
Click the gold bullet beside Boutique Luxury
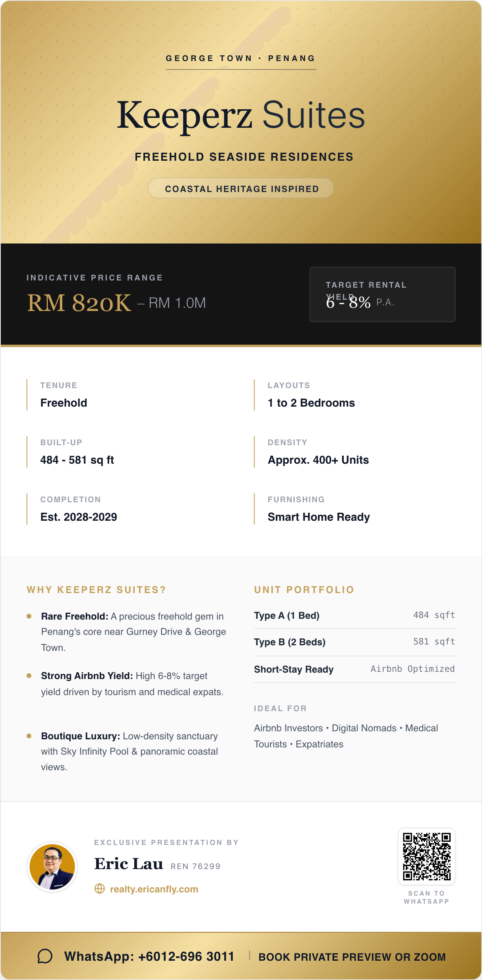pyautogui.click(x=29, y=736)
